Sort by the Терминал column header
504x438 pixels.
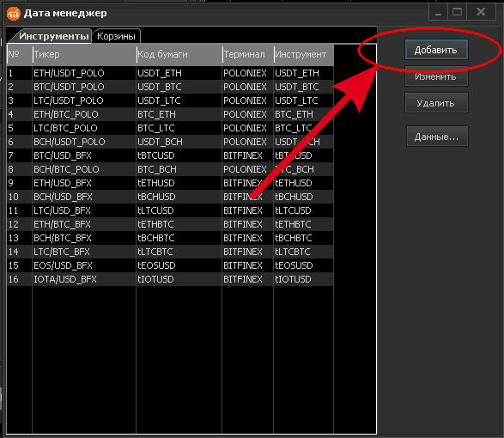(x=248, y=54)
